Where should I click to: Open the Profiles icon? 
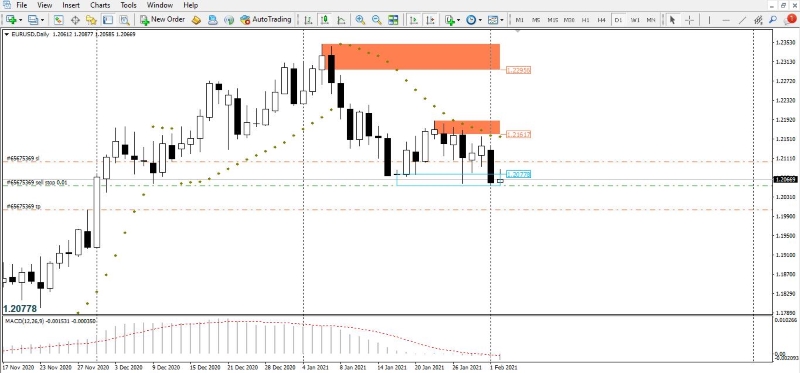[x=33, y=20]
